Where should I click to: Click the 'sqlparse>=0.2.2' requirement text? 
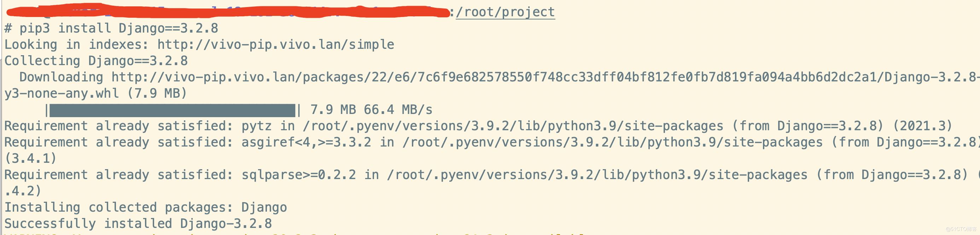298,175
